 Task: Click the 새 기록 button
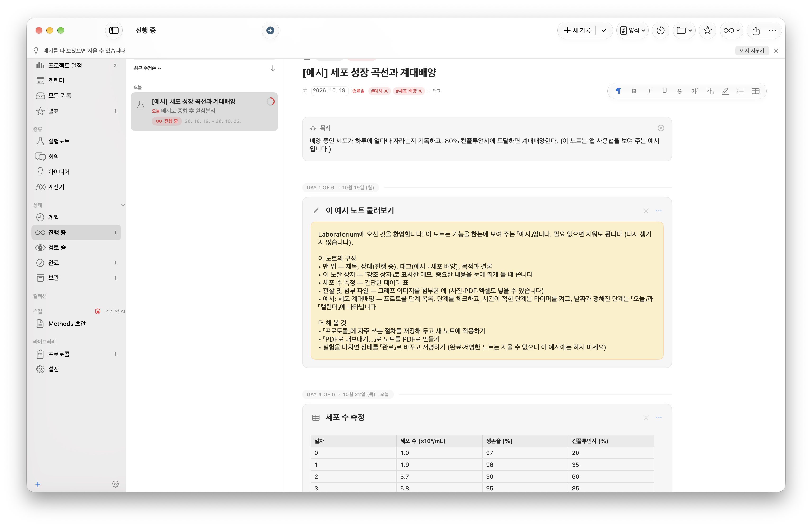577,30
